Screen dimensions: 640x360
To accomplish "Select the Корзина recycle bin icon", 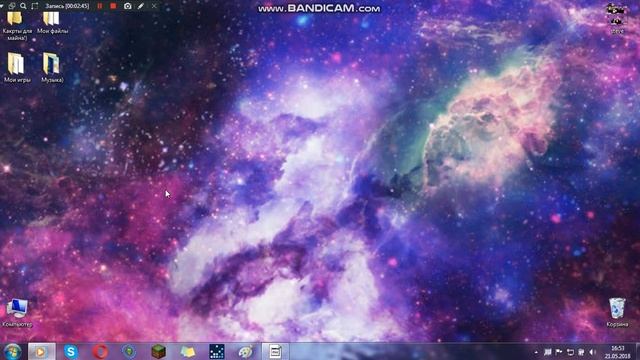I will [x=617, y=312].
